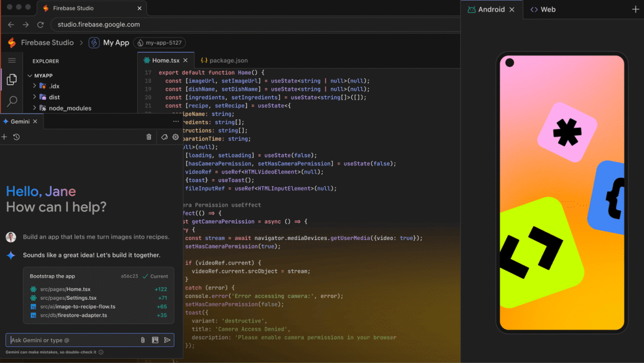
Task: Click code line number 17
Action: [148, 72]
